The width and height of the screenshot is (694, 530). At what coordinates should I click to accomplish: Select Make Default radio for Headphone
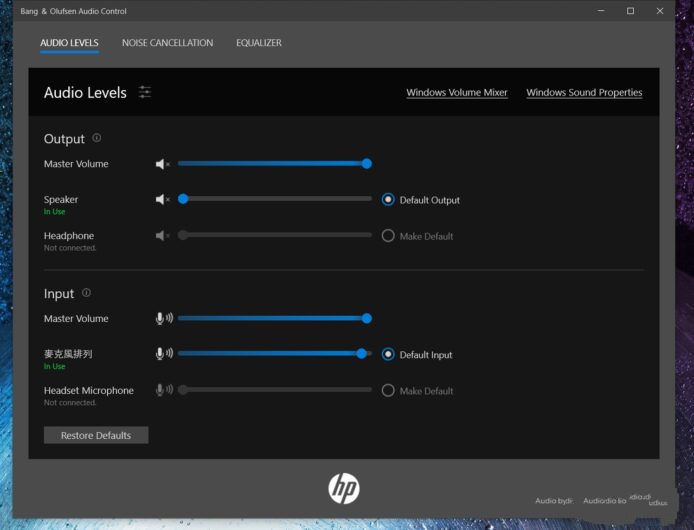[388, 236]
